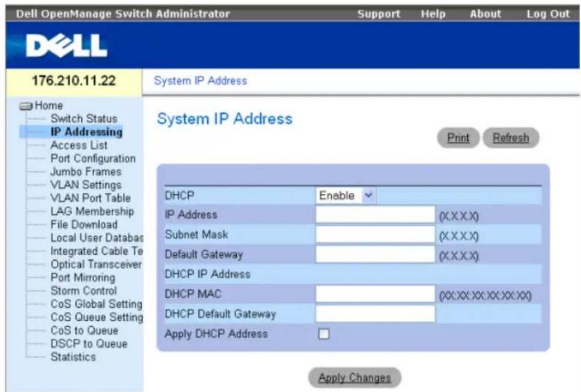Click into the IP Address field
Image resolution: width=581 pixels, height=392 pixels.
click(x=375, y=214)
